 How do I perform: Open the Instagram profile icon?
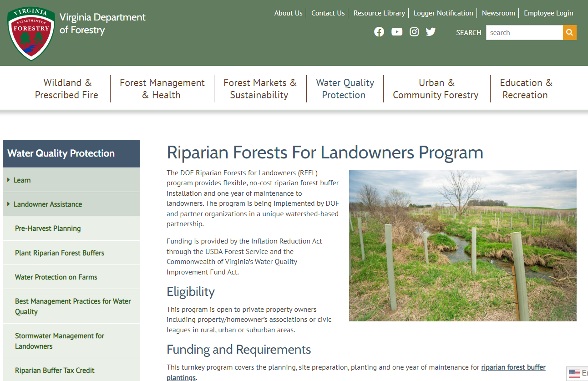[x=414, y=32]
